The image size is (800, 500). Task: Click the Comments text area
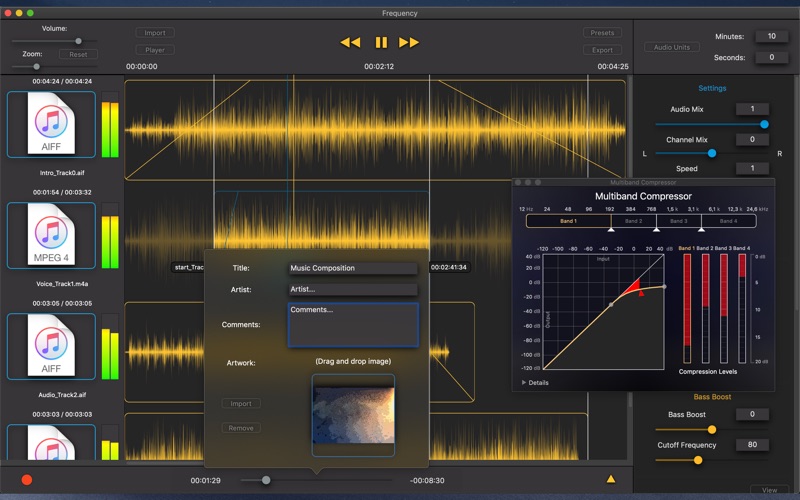353,325
